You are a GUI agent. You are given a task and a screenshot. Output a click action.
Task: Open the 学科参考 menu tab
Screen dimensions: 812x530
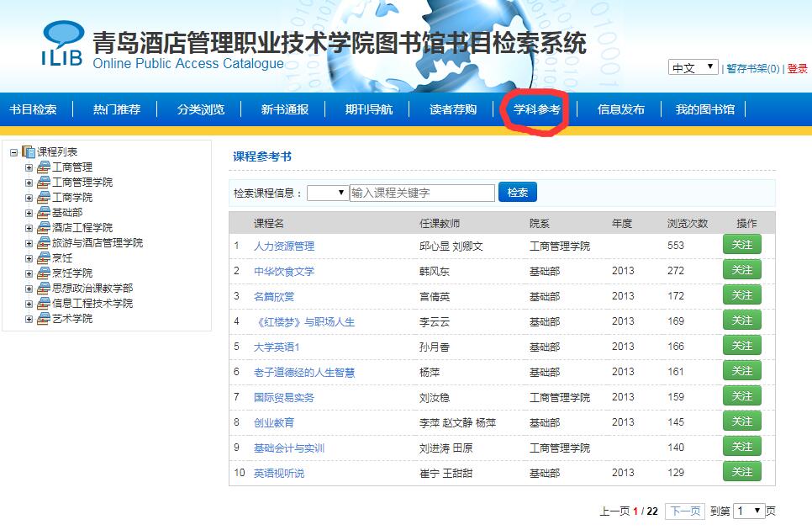pyautogui.click(x=537, y=109)
